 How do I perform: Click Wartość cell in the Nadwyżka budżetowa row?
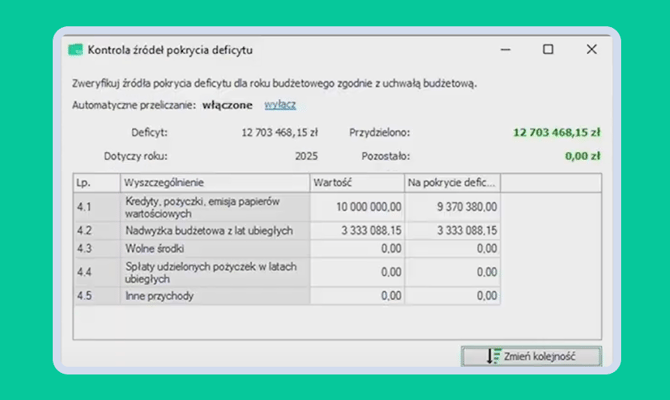pos(356,230)
